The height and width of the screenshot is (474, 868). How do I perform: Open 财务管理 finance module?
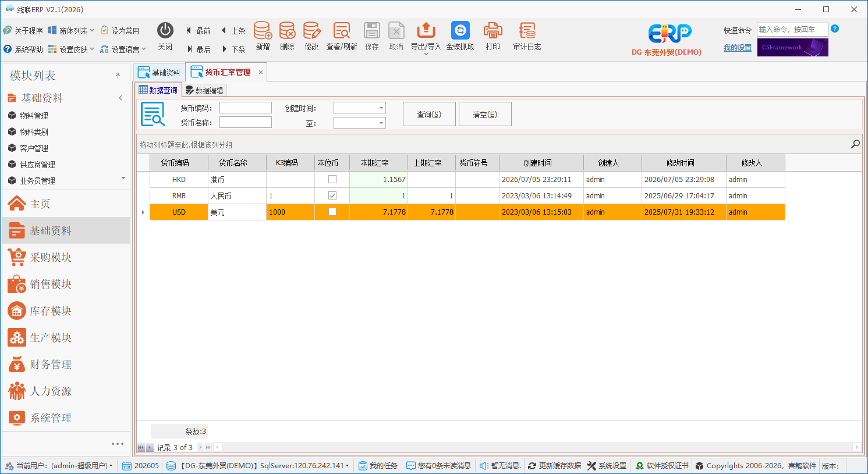[66, 364]
